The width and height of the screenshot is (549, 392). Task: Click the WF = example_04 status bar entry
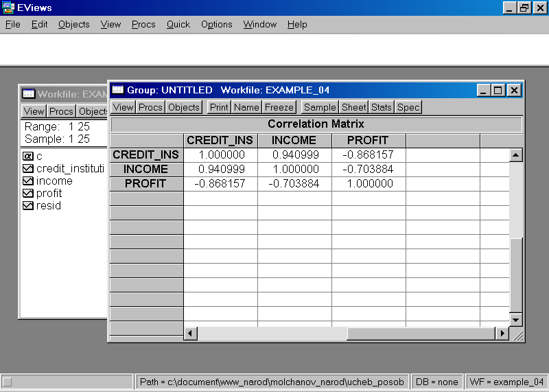(x=506, y=382)
